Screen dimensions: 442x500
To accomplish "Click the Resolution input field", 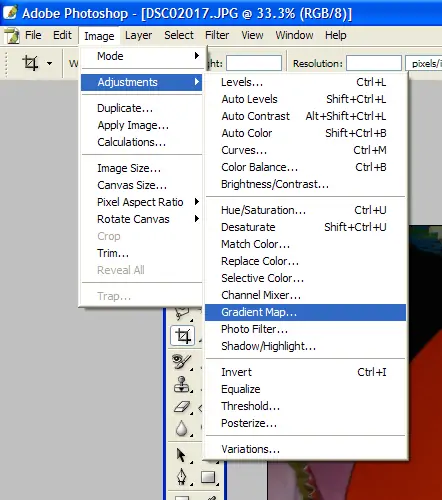I will tap(374, 63).
